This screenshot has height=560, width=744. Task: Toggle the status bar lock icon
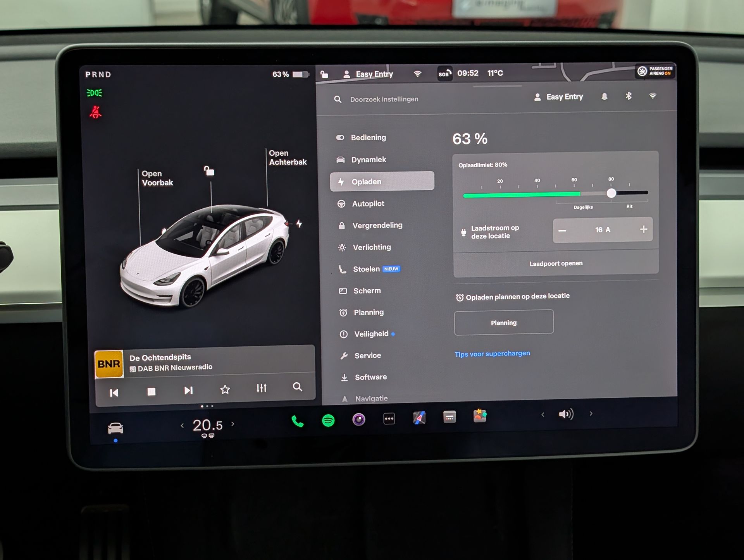pyautogui.click(x=324, y=74)
